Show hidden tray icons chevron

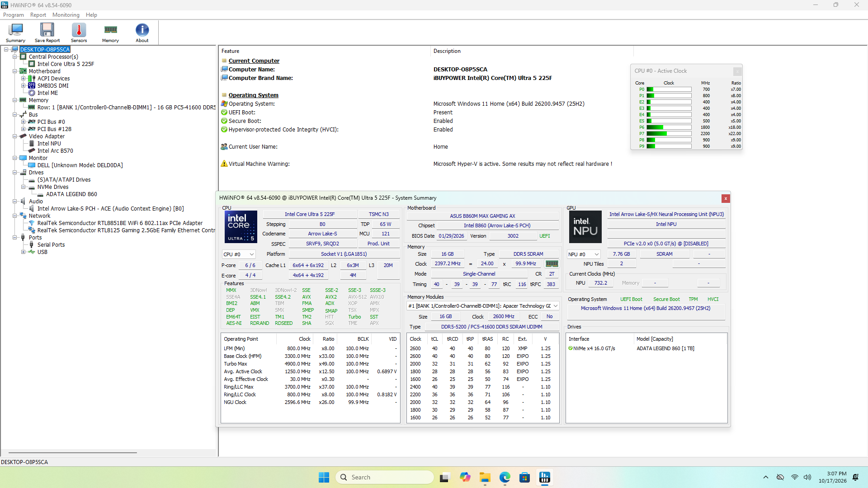coord(765,477)
